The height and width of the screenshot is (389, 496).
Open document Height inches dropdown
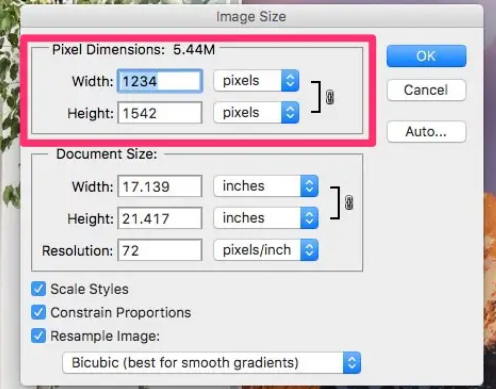(x=266, y=218)
